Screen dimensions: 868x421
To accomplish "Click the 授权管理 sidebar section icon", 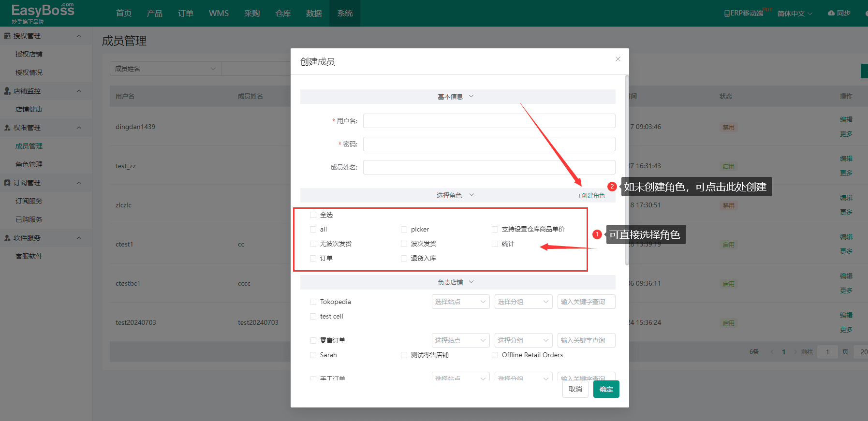I will click(x=7, y=36).
